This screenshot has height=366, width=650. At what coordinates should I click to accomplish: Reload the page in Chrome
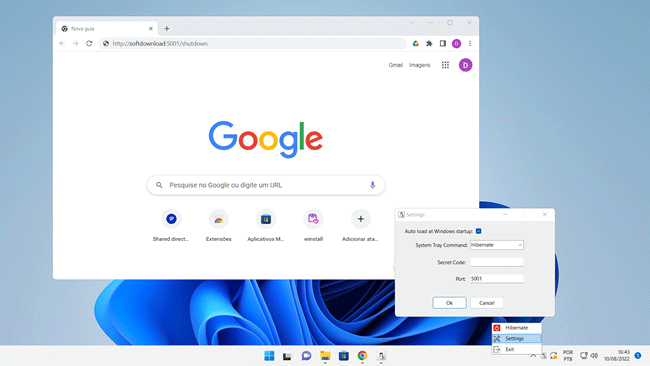coord(89,43)
